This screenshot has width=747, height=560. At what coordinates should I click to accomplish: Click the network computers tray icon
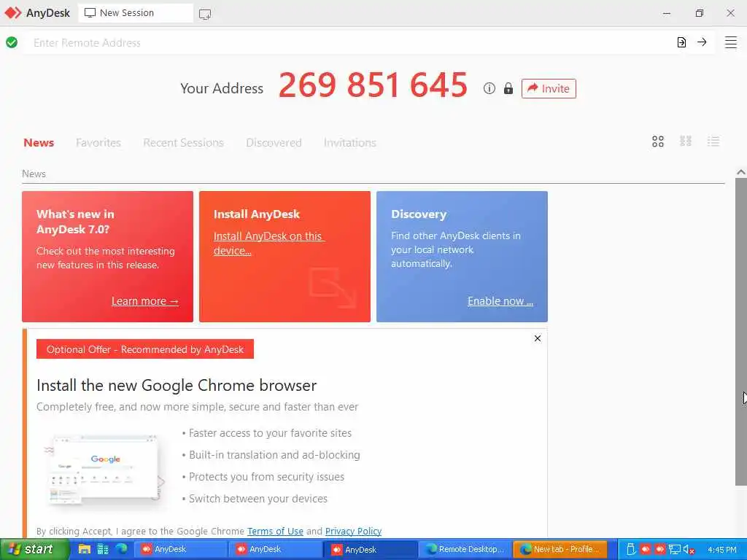pyautogui.click(x=674, y=550)
